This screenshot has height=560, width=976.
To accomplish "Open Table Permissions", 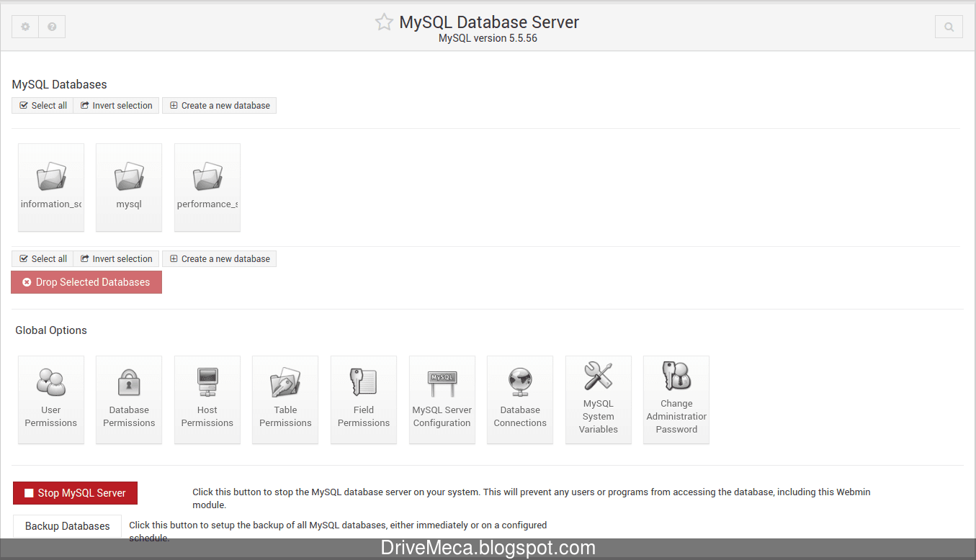I will click(x=285, y=399).
